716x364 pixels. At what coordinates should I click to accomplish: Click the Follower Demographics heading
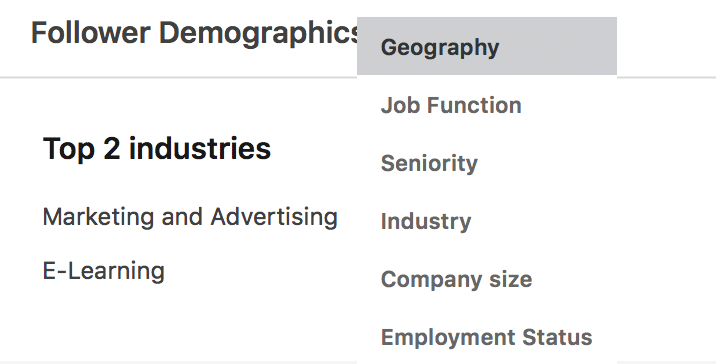(x=194, y=34)
